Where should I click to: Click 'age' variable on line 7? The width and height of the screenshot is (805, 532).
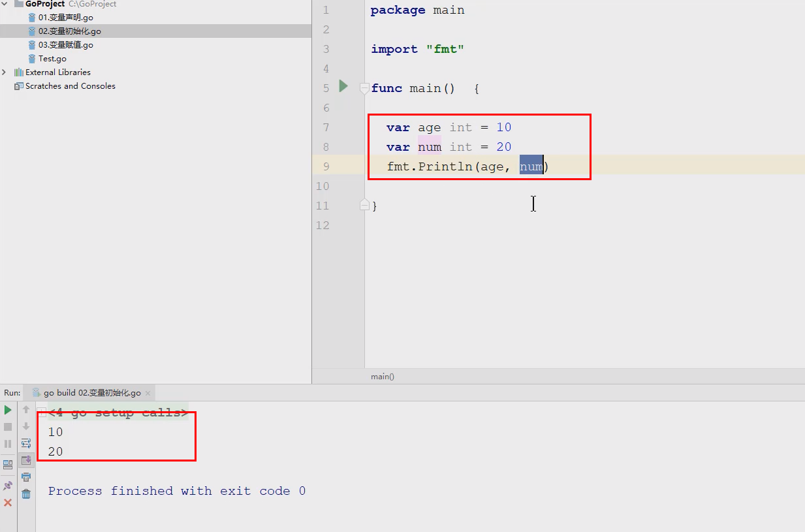pyautogui.click(x=430, y=127)
